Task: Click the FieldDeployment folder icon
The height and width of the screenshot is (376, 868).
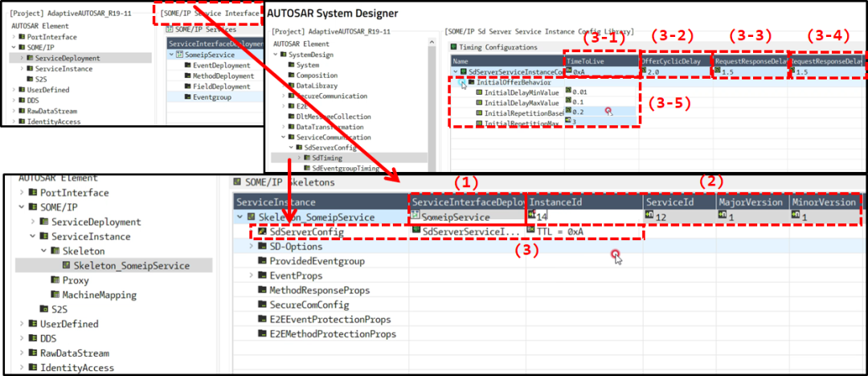Action: (x=187, y=87)
